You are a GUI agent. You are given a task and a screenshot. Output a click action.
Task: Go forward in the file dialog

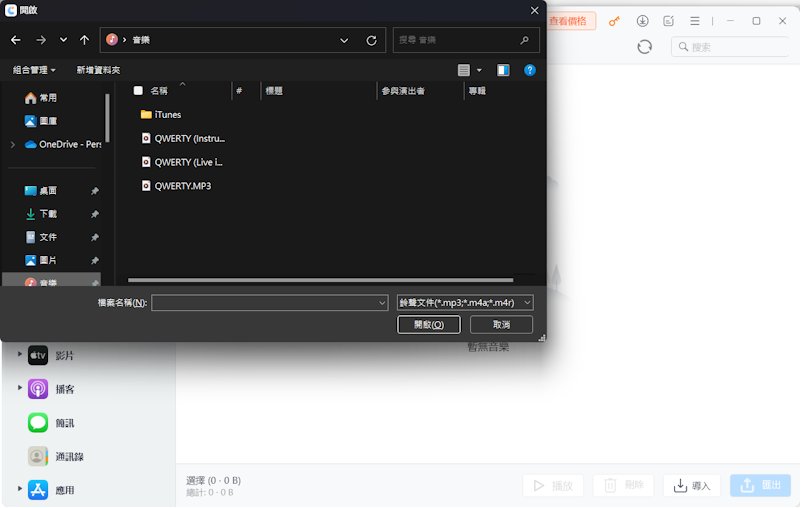point(41,40)
